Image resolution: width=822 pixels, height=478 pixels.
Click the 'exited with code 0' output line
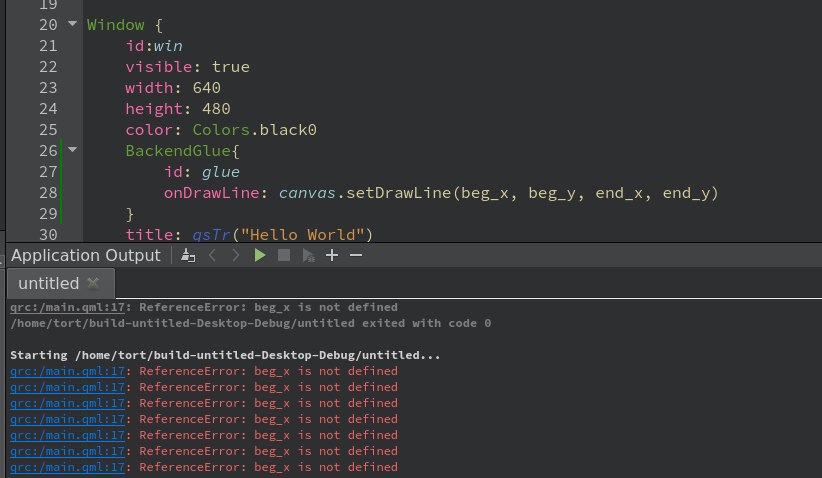click(251, 323)
